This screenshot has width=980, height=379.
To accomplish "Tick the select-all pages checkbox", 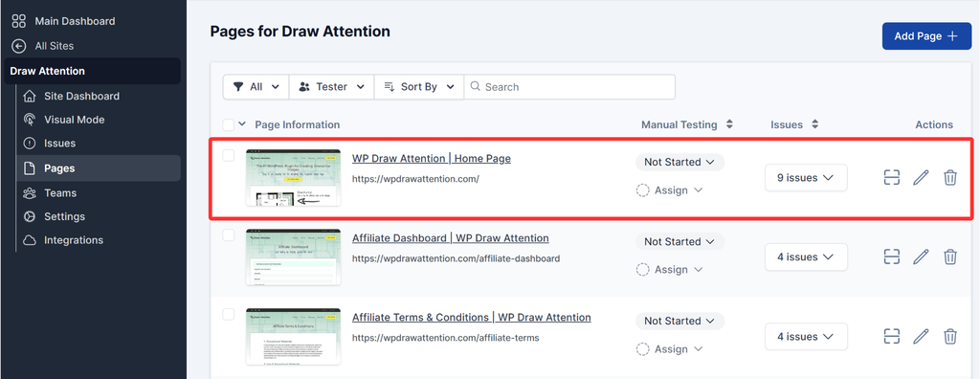I will [x=229, y=124].
